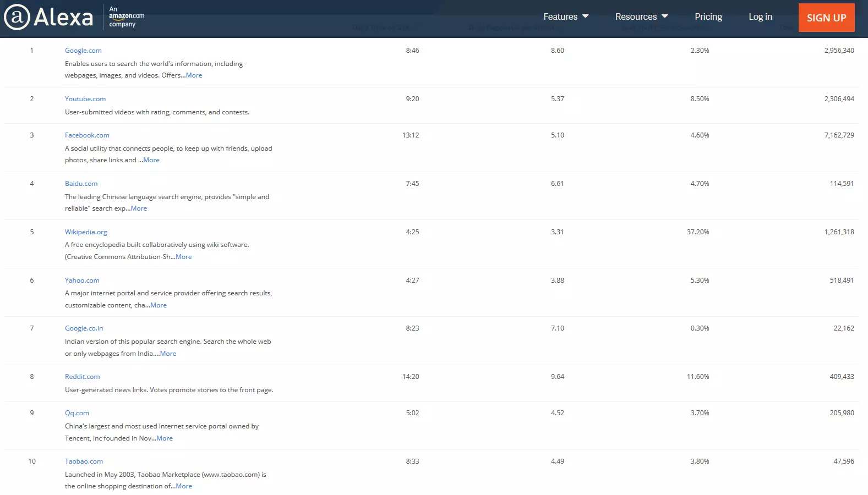Open the Taobao.com listing link
868x495 pixels.
(84, 461)
